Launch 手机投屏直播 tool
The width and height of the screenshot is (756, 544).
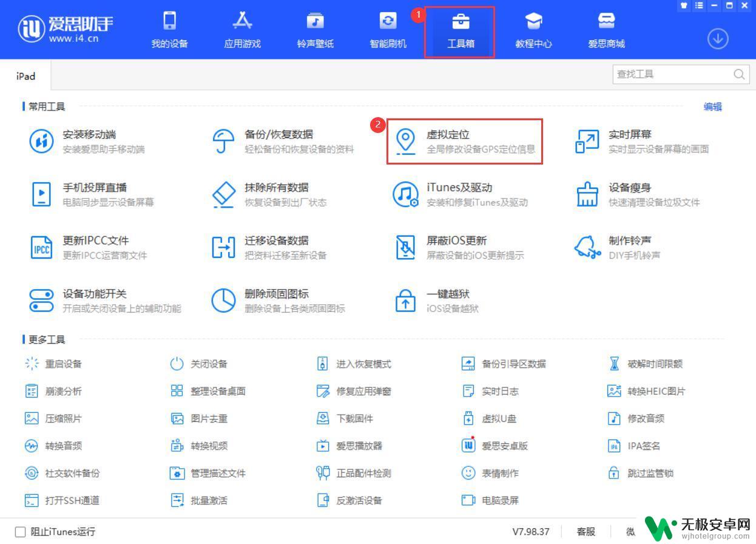(x=92, y=194)
